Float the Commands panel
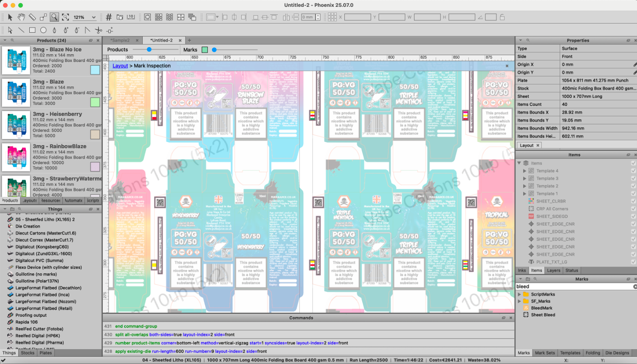Screen dimensions: 637x364 pyautogui.click(x=503, y=318)
